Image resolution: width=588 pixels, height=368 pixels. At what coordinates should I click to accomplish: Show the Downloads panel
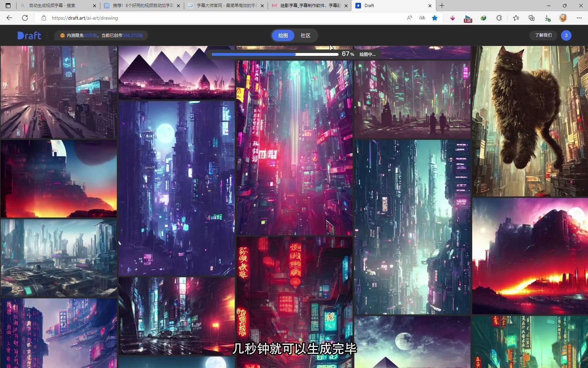pos(547,18)
